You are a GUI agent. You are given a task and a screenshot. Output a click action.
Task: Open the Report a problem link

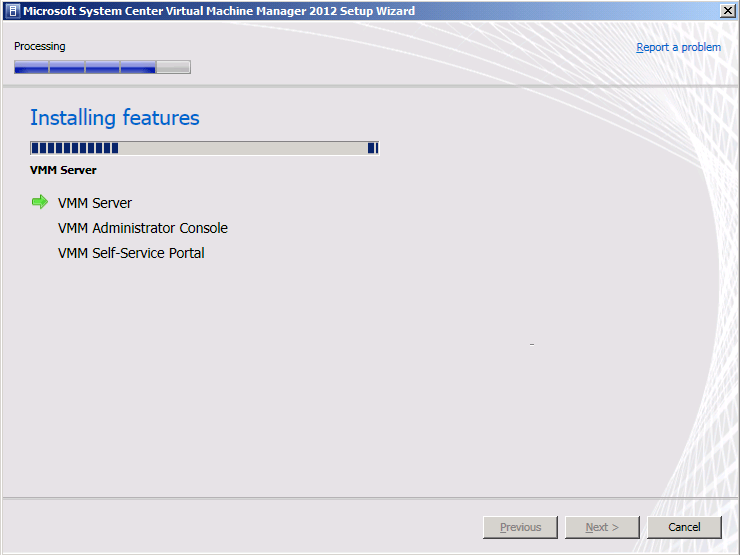point(678,47)
